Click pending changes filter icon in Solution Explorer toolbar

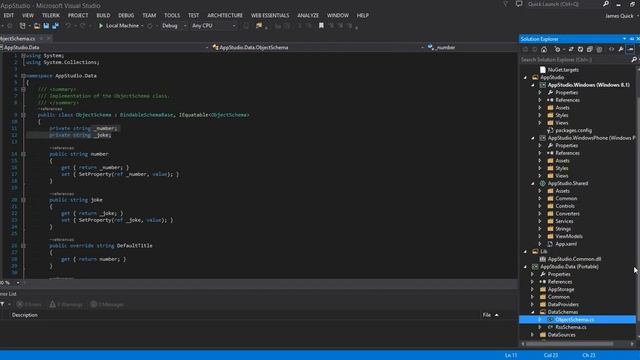(557, 49)
